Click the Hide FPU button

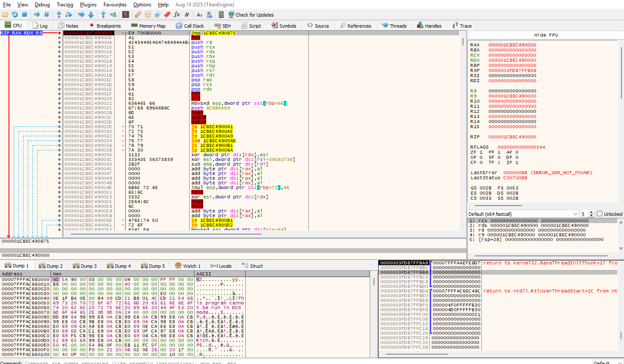tap(546, 35)
